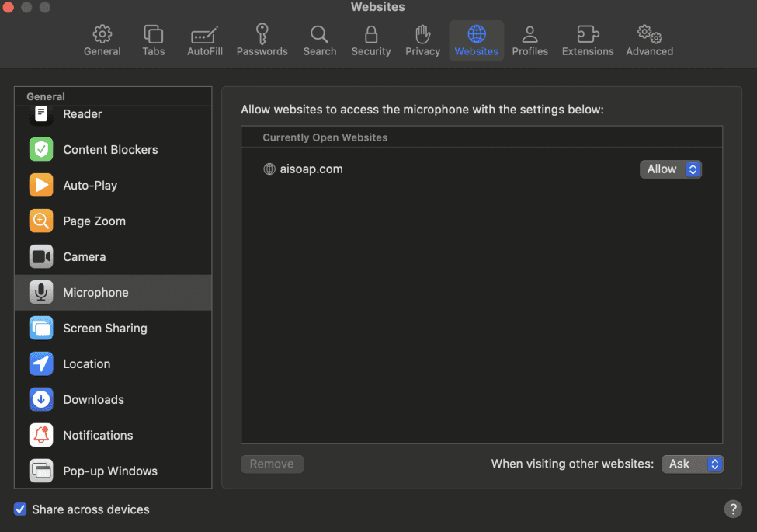
Task: Click the green Content Blockers shield icon
Action: click(41, 150)
